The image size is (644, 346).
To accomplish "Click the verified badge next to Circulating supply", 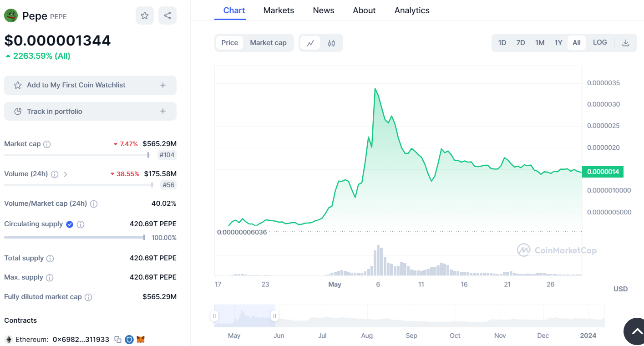I will (x=70, y=224).
